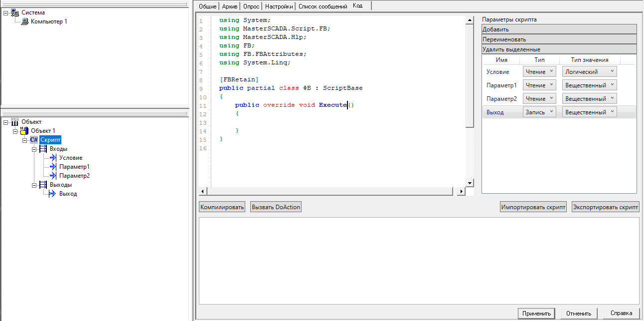
Task: Open the Тип dropdown for Параметр1
Action: [539, 85]
